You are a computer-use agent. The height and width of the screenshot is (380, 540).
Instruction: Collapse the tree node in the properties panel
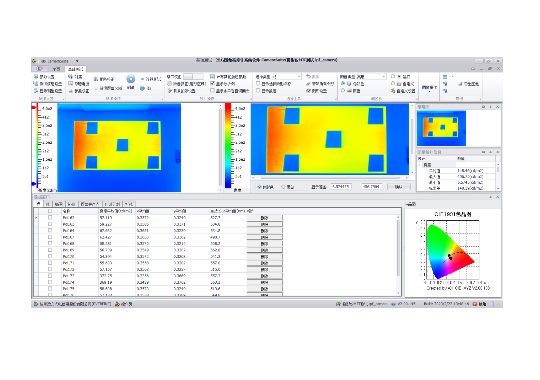420,165
